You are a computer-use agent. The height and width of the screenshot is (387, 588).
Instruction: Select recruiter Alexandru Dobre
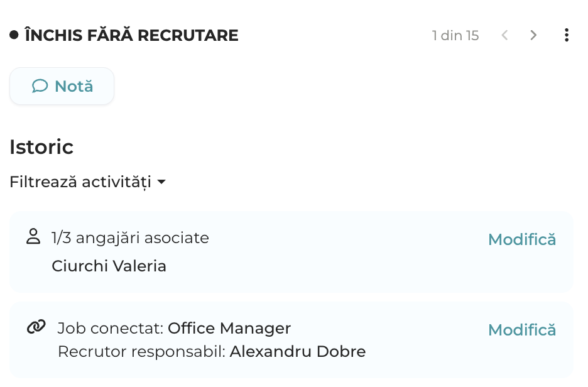[x=297, y=352]
